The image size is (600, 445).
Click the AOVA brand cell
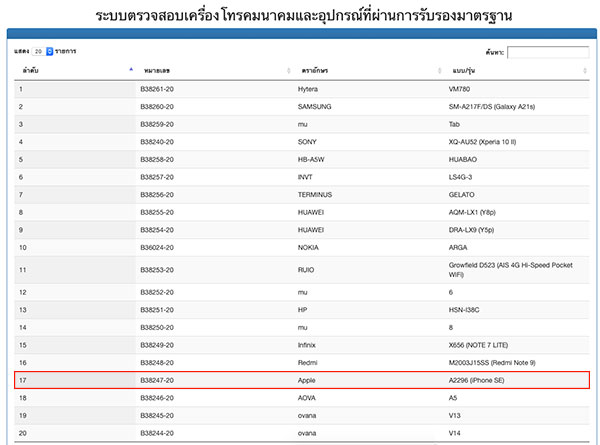coord(307,398)
